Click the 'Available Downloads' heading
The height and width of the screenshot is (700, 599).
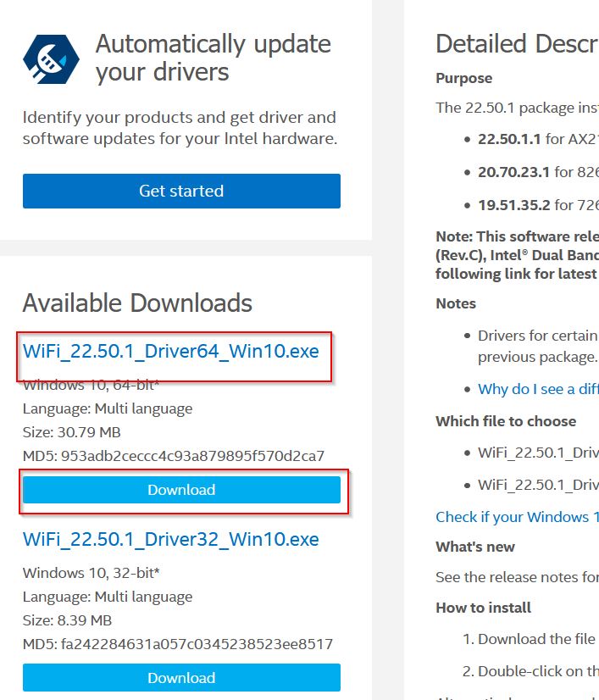[x=137, y=303]
